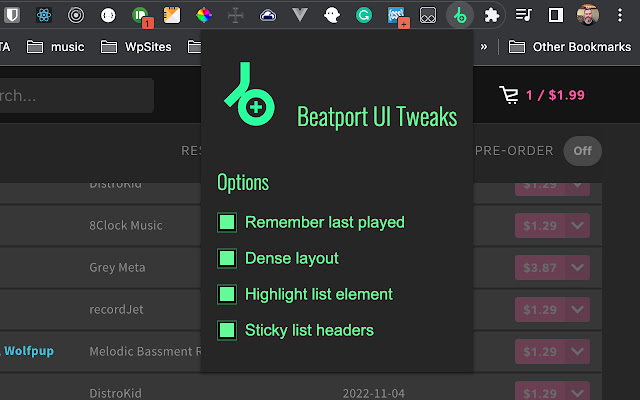Open the Grammarly extension icon
The width and height of the screenshot is (640, 400).
(x=364, y=15)
